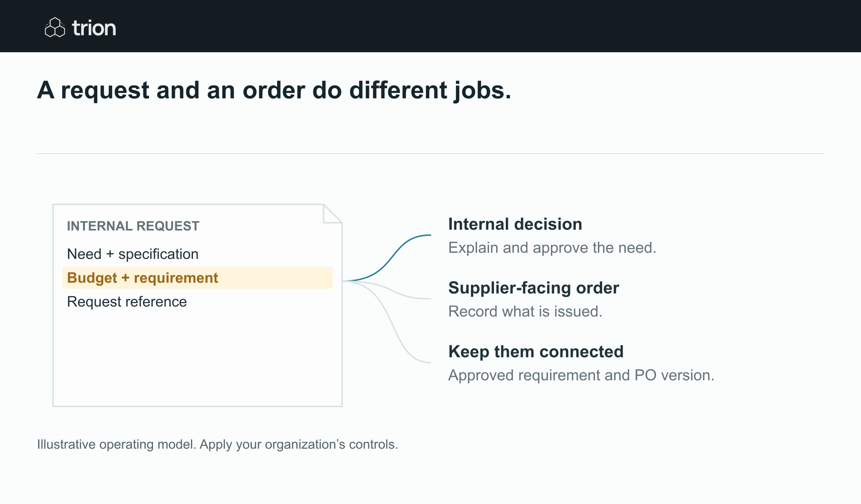Click the folded corner of the document
This screenshot has width=861, height=504.
(332, 214)
